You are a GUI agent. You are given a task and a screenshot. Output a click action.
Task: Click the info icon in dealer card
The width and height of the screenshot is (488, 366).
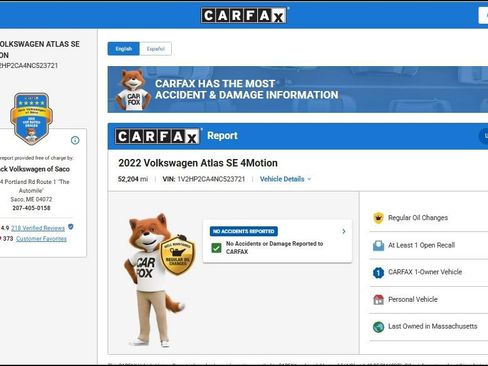[75, 140]
